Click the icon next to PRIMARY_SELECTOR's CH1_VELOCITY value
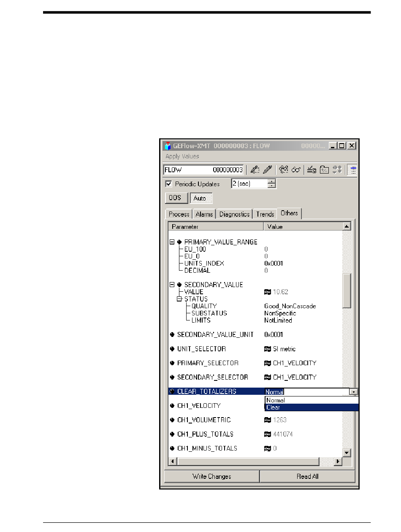The image size is (401, 532). pyautogui.click(x=268, y=363)
